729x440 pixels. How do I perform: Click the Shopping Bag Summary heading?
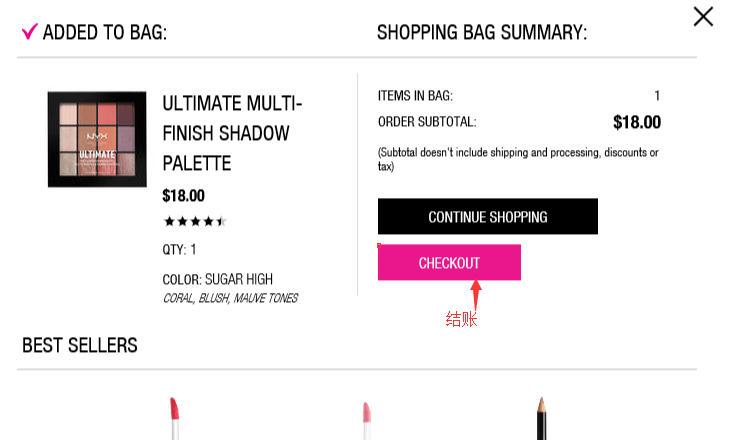click(481, 33)
